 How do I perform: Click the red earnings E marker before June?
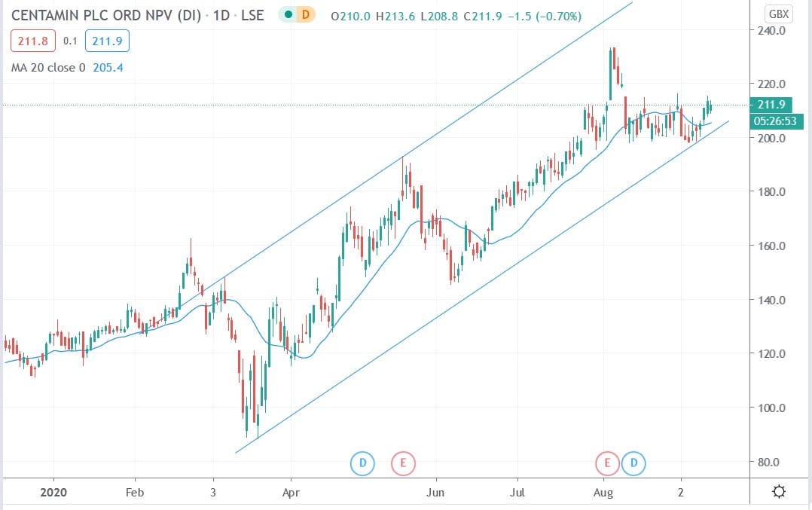point(403,463)
